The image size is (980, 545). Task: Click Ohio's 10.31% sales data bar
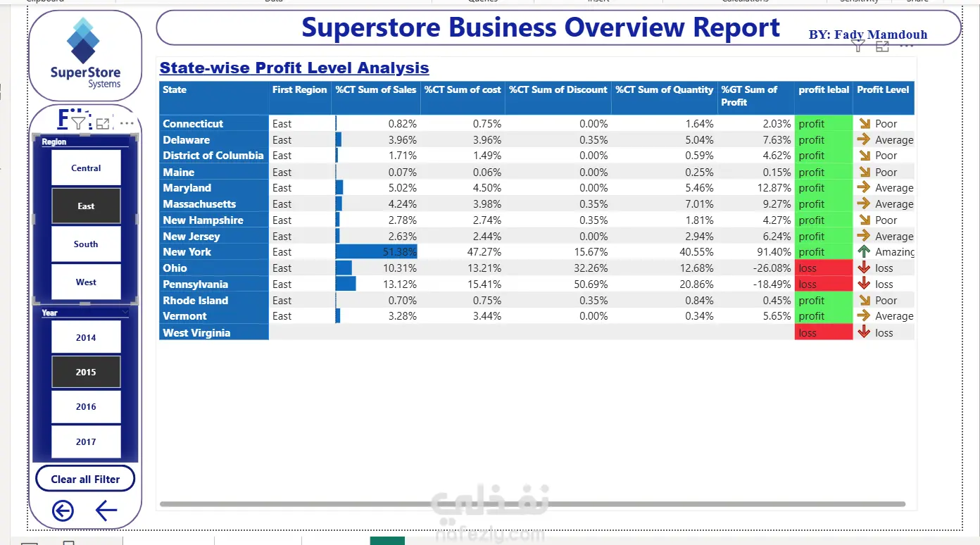point(344,268)
